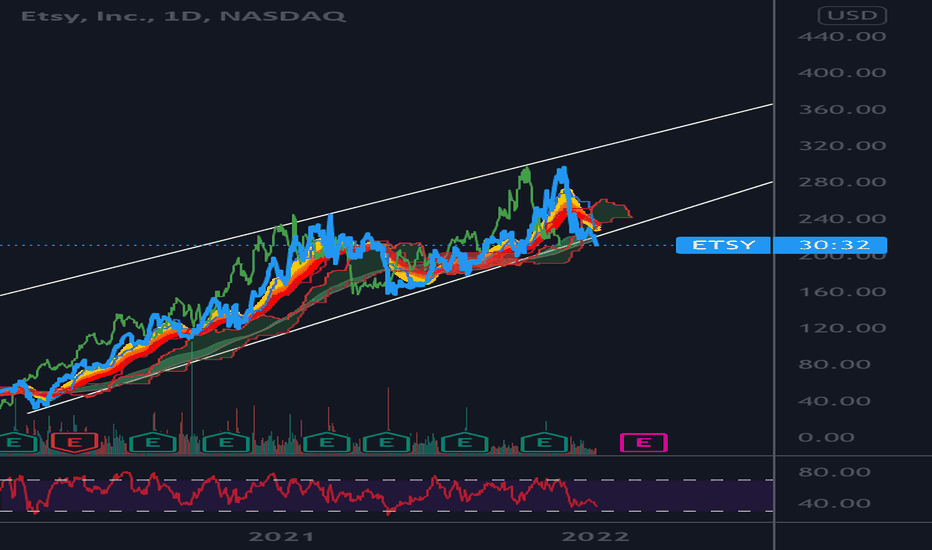Click the 320.00 price axis label
This screenshot has width=932, height=550.
(x=842, y=146)
